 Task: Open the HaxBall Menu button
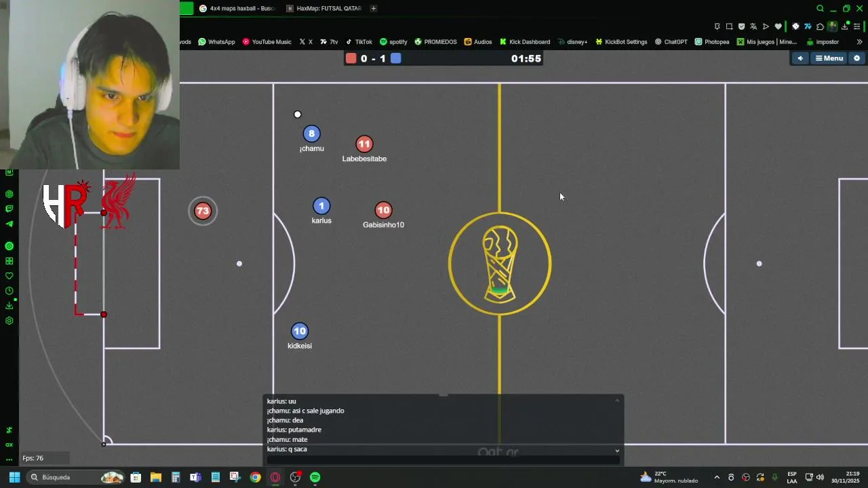(829, 58)
